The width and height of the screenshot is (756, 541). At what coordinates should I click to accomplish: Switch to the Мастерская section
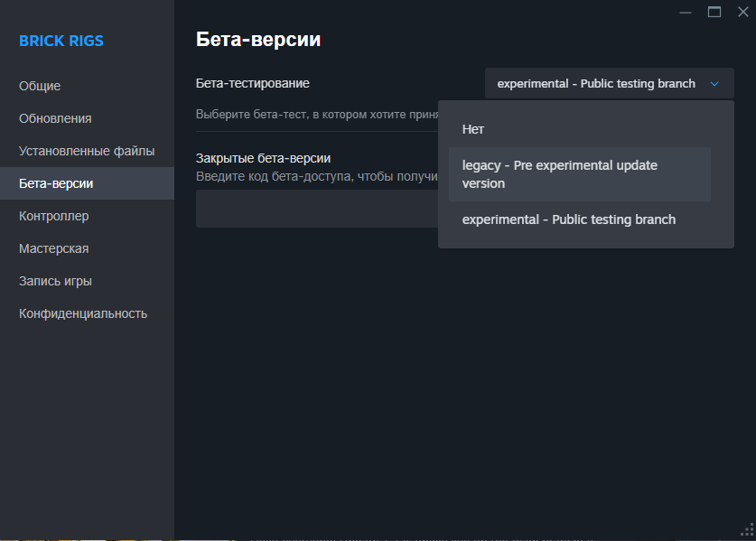coord(87,248)
